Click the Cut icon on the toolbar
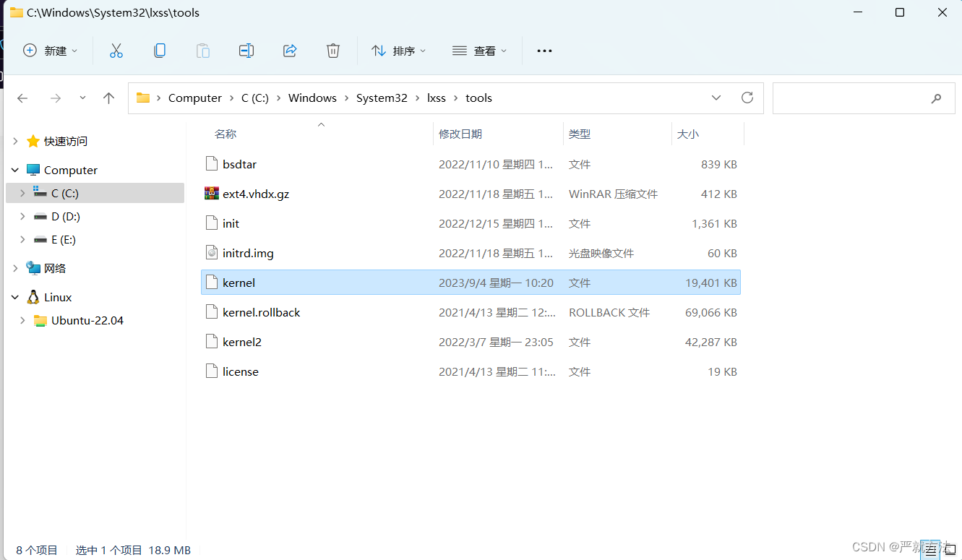This screenshot has width=962, height=560. 116,51
